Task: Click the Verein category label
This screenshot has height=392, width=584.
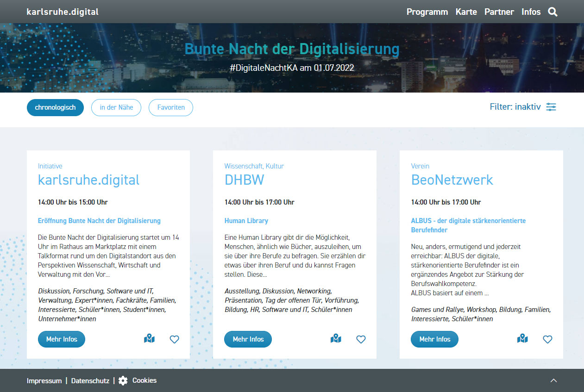Action: (x=420, y=166)
